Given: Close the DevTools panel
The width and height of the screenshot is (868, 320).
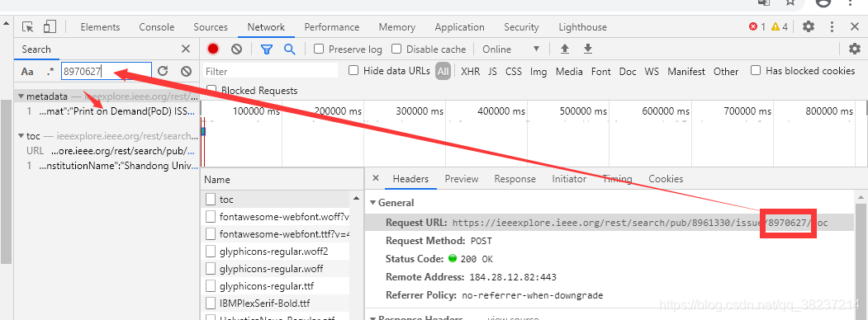Looking at the screenshot, I should tap(855, 26).
